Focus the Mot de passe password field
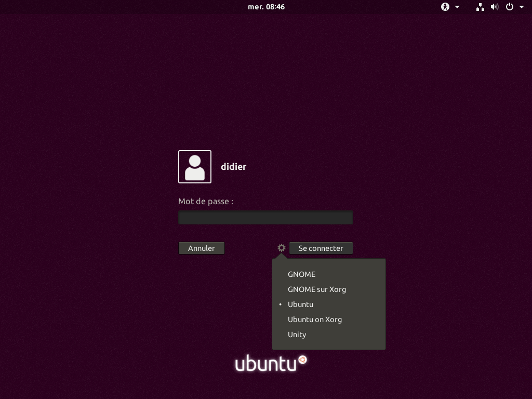Screen dimensions: 532x399 point(265,217)
